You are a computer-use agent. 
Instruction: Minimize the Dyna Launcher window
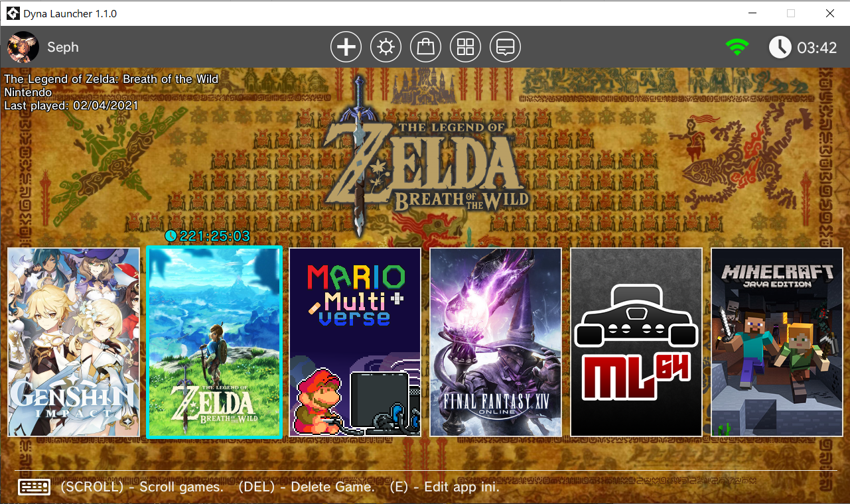coord(752,13)
